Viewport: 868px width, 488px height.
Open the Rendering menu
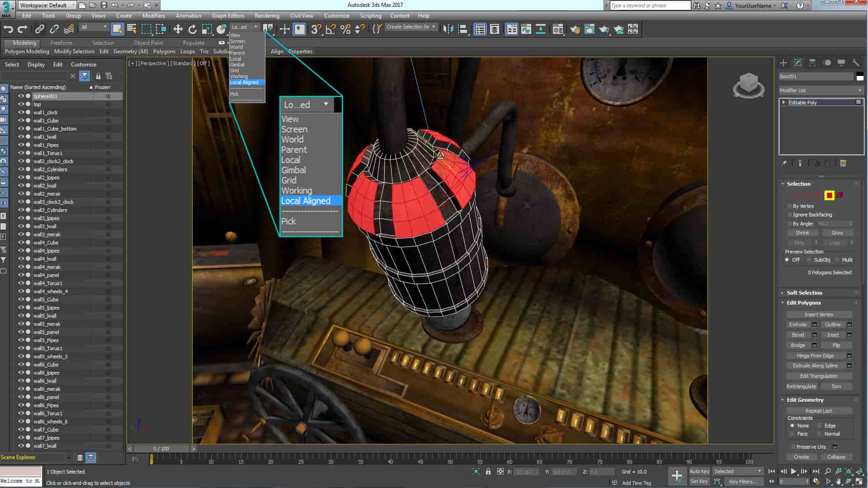[267, 15]
